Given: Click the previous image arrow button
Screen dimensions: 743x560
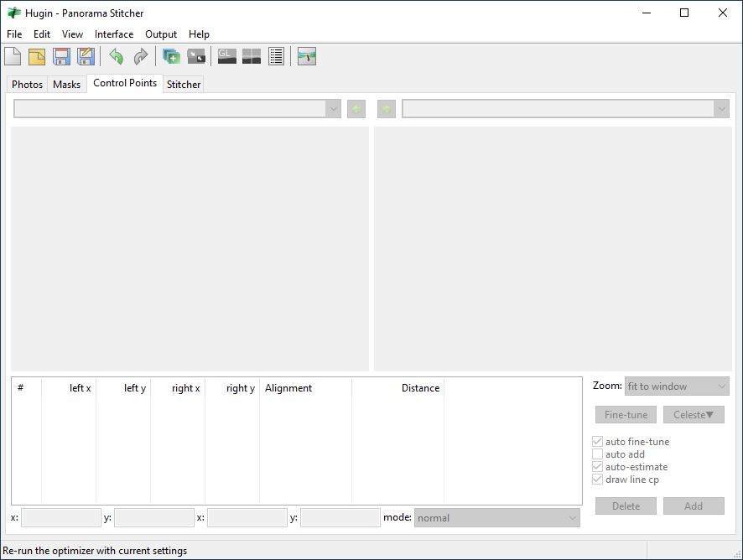Looking at the screenshot, I should pyautogui.click(x=356, y=109).
